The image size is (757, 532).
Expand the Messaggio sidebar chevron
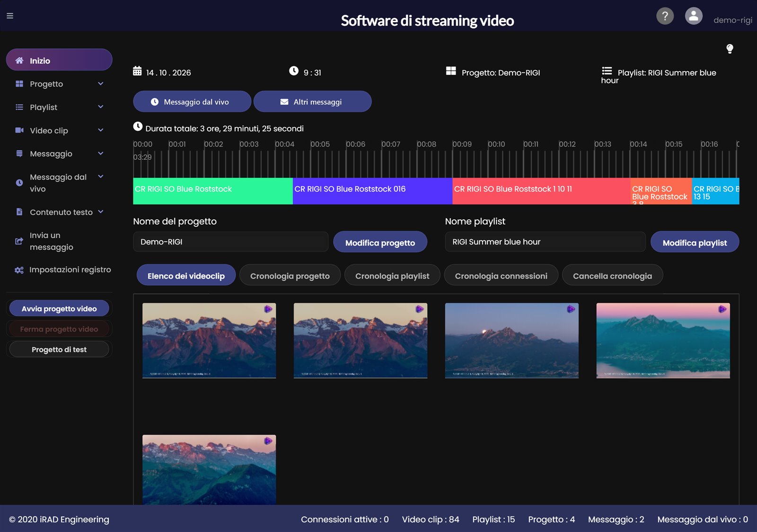(x=100, y=153)
